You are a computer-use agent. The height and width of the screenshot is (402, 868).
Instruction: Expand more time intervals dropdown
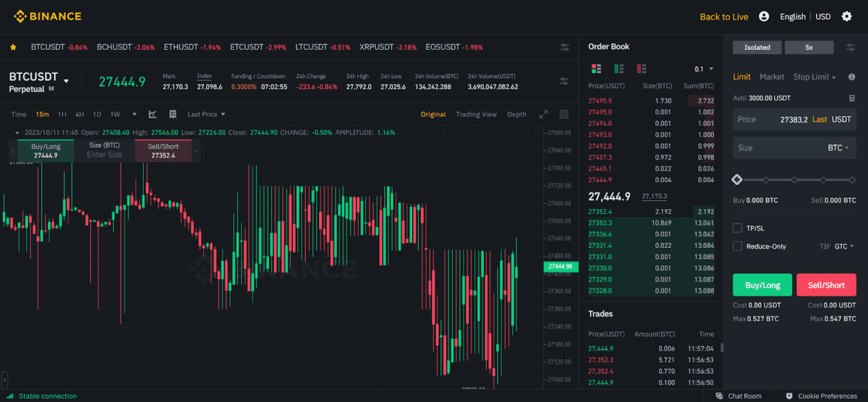134,114
